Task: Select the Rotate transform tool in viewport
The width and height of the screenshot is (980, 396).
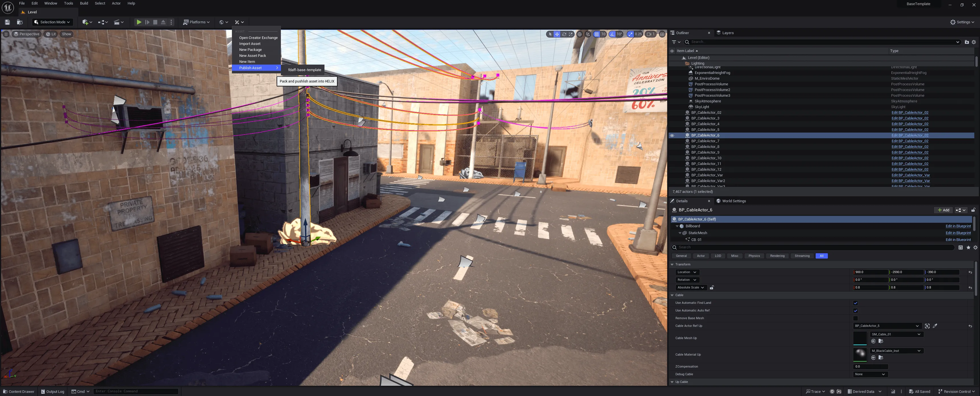Action: [x=564, y=34]
